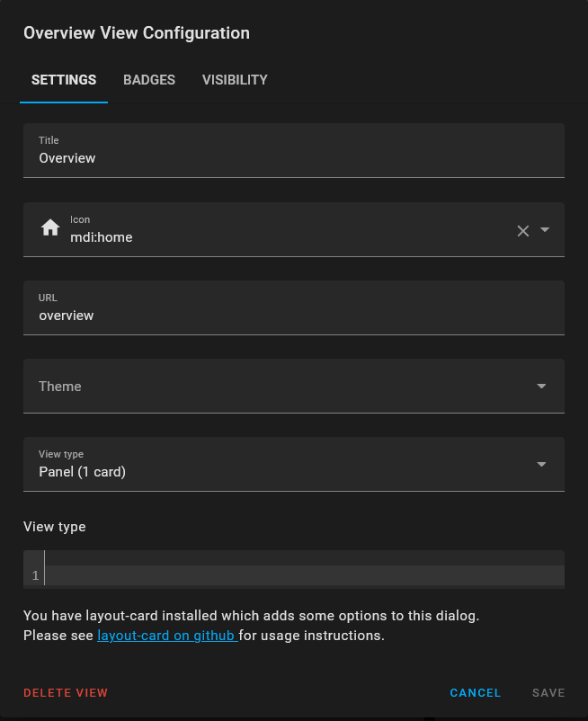This screenshot has height=721, width=588.
Task: Place cursor in code editor line 1
Action: point(304,575)
